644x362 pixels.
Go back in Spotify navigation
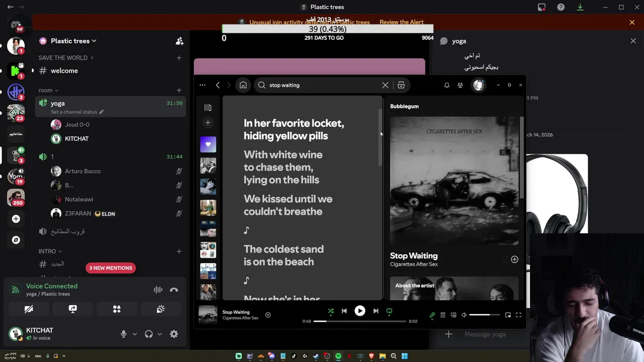click(218, 85)
